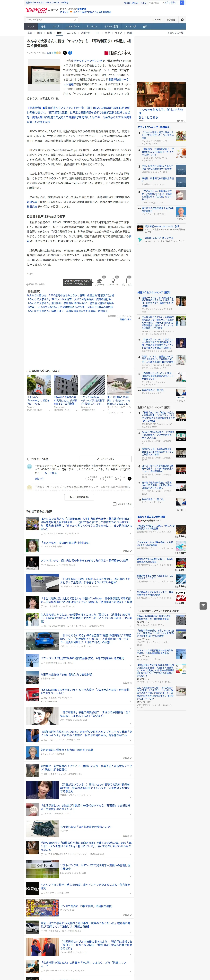
Task: Click the なるほど reaction on first comment
Action: point(102,479)
